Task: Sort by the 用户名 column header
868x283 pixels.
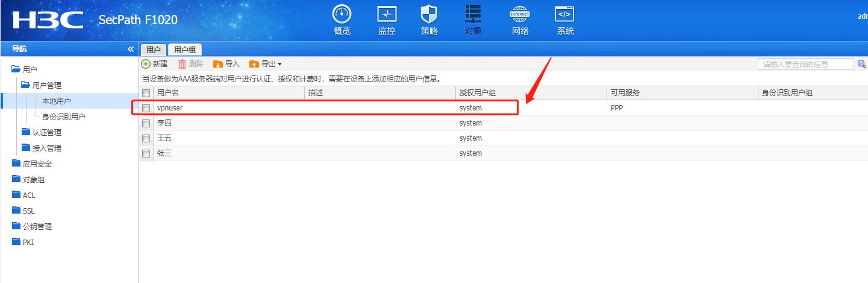Action: point(229,93)
